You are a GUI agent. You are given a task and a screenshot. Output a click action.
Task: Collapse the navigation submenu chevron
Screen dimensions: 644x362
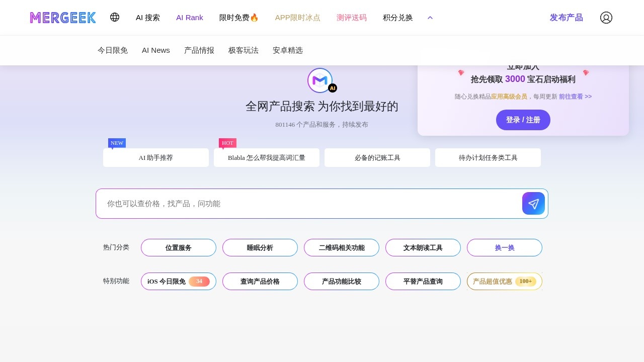430,18
